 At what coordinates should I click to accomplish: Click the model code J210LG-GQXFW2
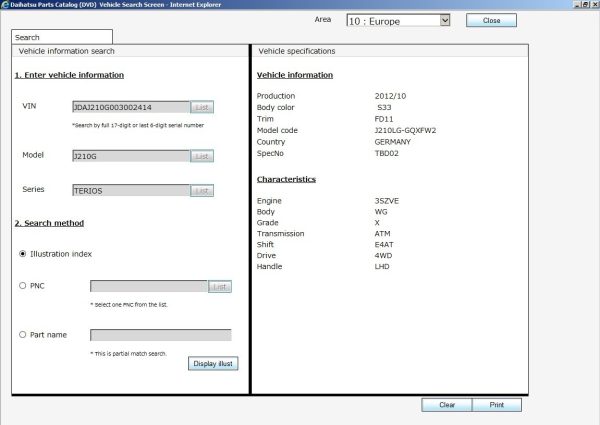click(405, 130)
